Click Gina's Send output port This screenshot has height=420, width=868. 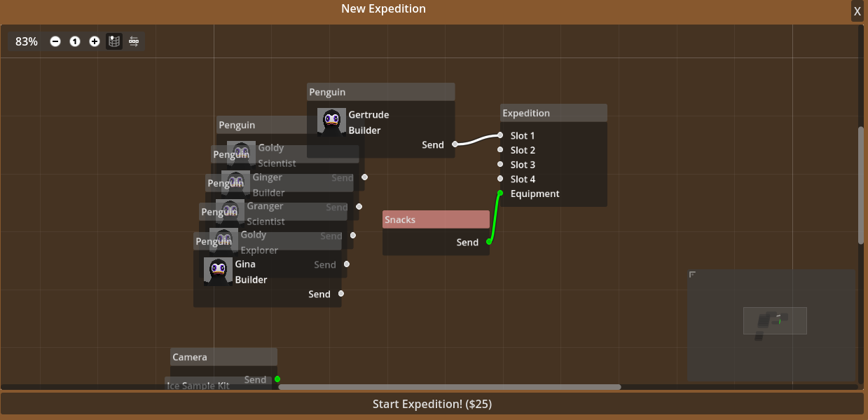(341, 294)
